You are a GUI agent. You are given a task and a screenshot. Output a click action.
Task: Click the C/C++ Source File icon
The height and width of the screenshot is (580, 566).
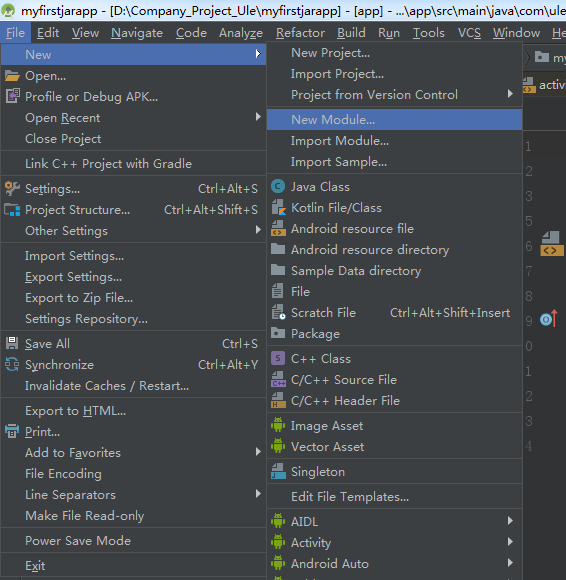(x=278, y=379)
